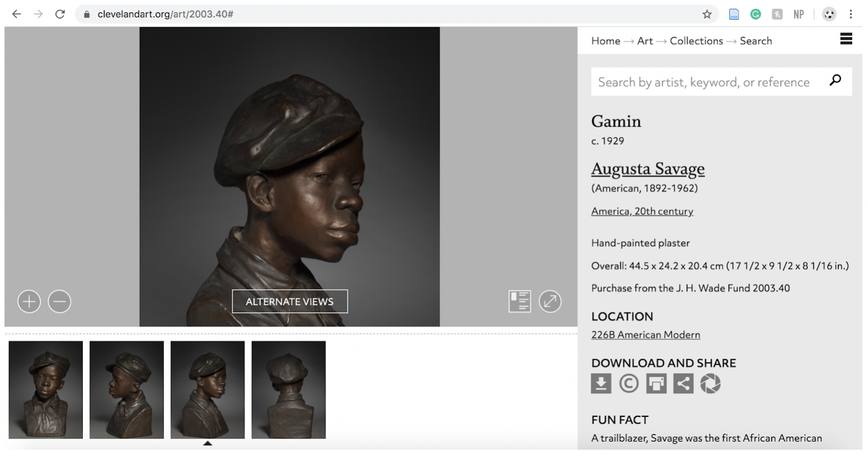Open the Augusta Savage artist link
The image size is (868, 457).
pos(648,169)
